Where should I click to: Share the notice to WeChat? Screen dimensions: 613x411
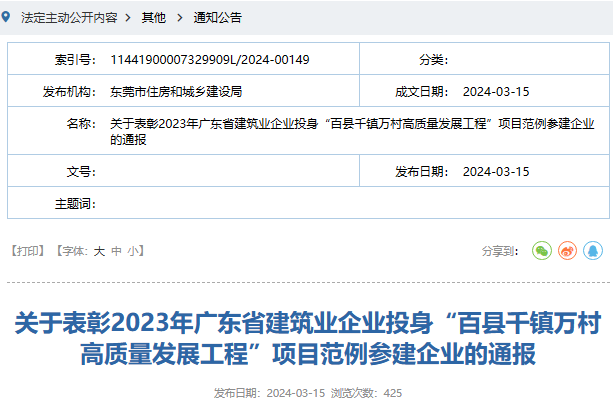tap(541, 251)
